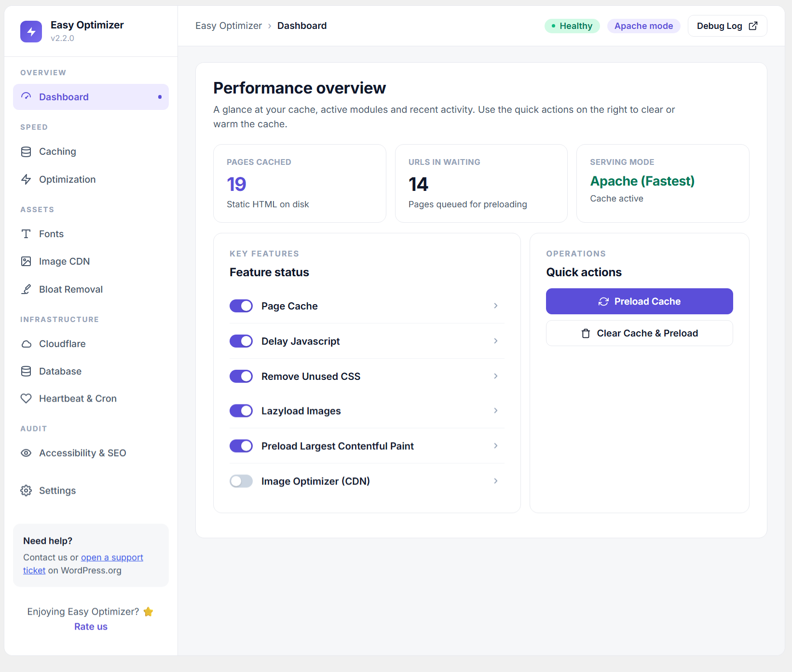Enable the Image Optimizer (CDN) toggle
Image resolution: width=792 pixels, height=672 pixels.
click(241, 481)
